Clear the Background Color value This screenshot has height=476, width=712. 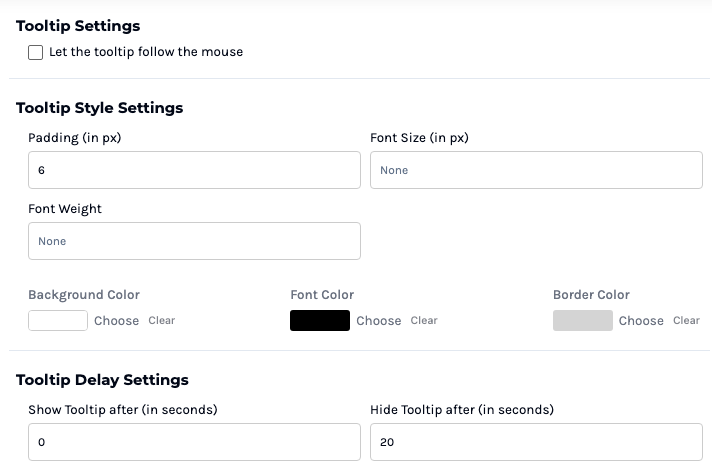tap(161, 321)
